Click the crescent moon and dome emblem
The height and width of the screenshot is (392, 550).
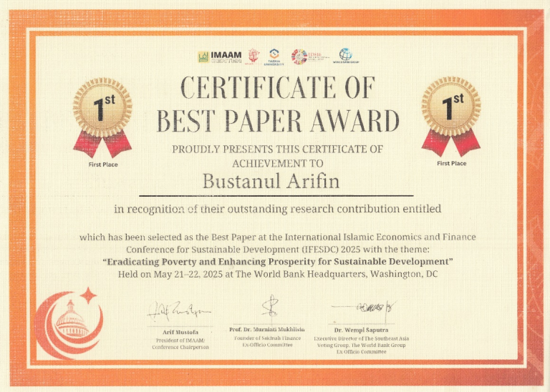69,320
